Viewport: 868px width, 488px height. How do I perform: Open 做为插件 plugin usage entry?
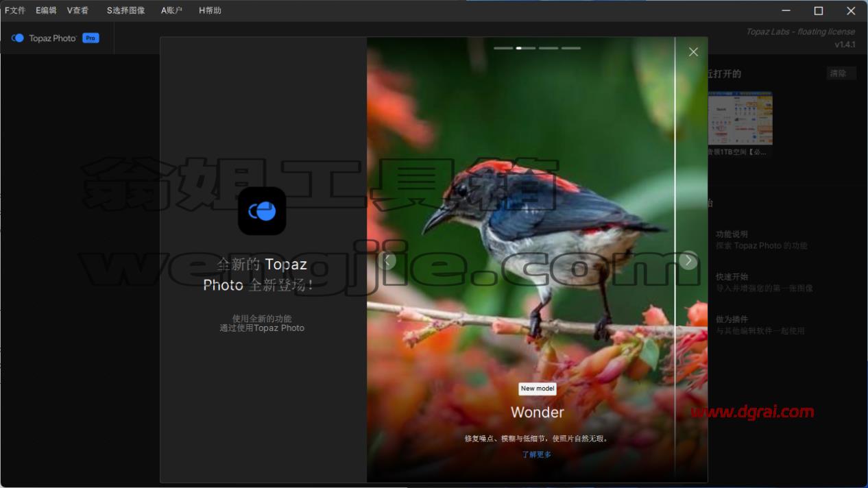(760, 325)
